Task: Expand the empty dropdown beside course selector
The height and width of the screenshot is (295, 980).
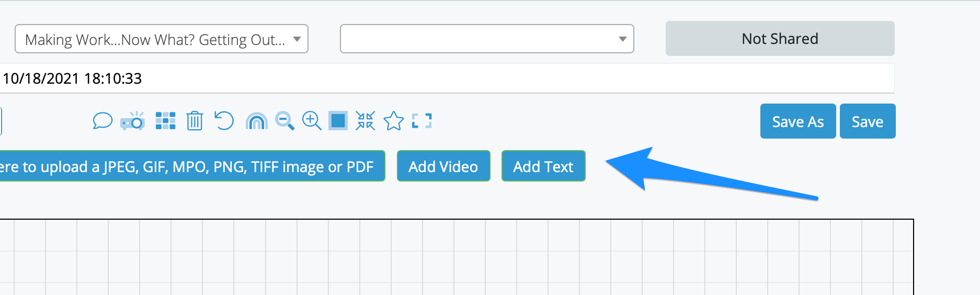Action: 487,39
